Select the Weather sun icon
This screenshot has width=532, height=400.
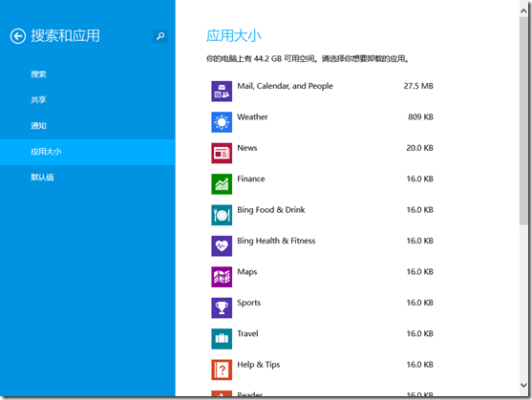pyautogui.click(x=222, y=122)
